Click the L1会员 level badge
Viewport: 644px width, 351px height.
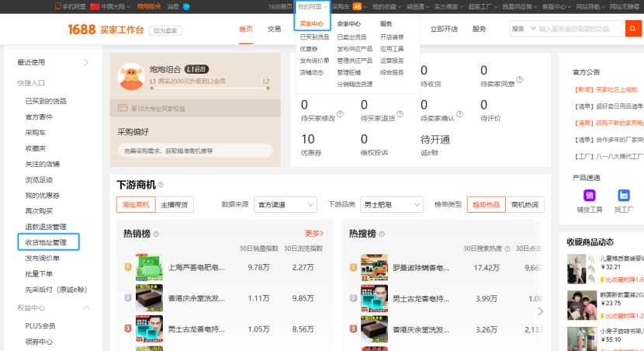coord(196,69)
